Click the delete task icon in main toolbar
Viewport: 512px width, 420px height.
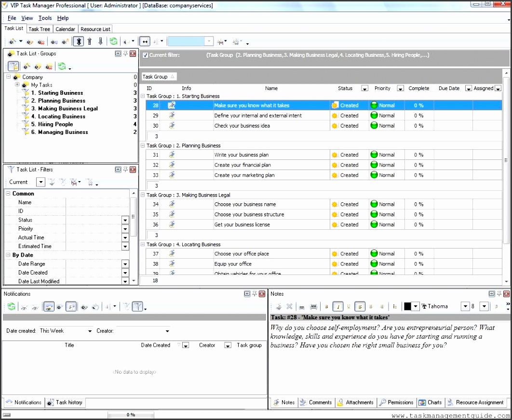click(41, 42)
